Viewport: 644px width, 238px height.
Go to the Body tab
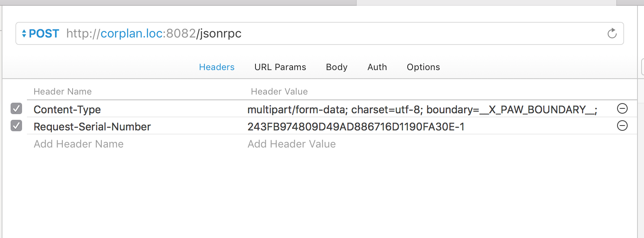pos(336,67)
